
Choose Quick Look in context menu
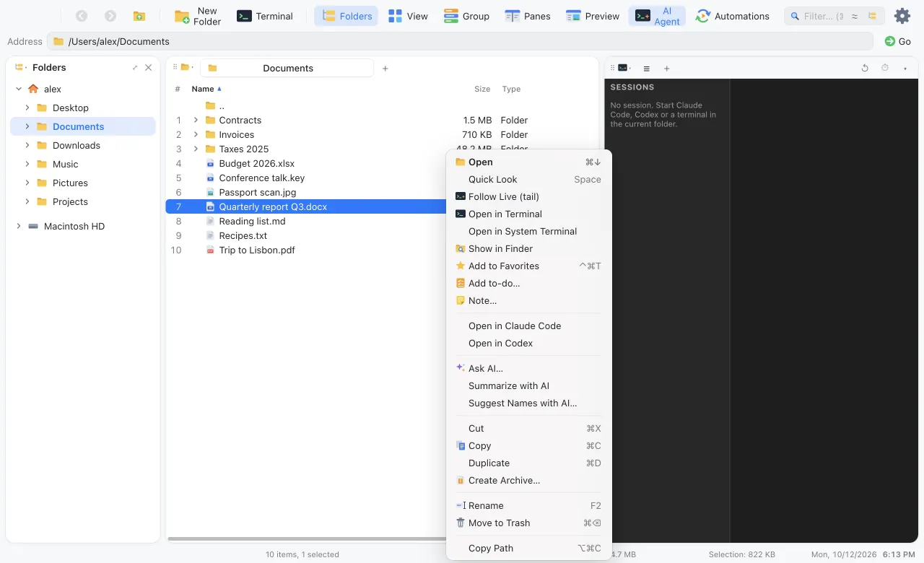click(528, 179)
